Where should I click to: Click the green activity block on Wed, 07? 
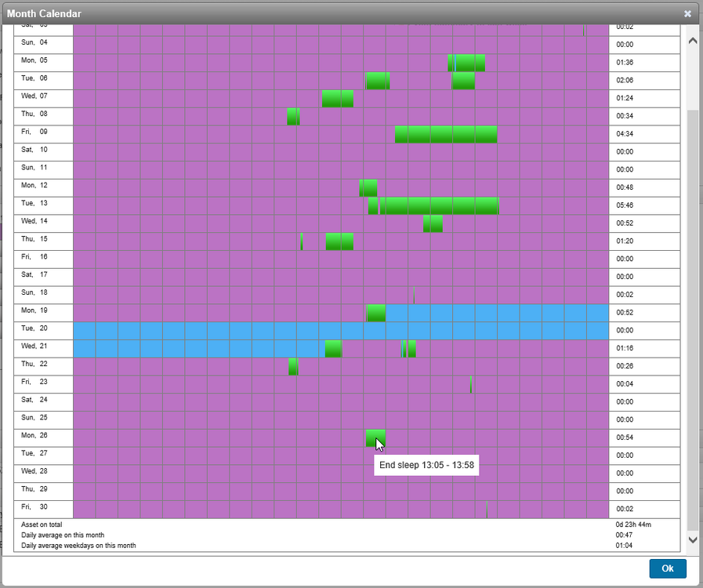[338, 99]
